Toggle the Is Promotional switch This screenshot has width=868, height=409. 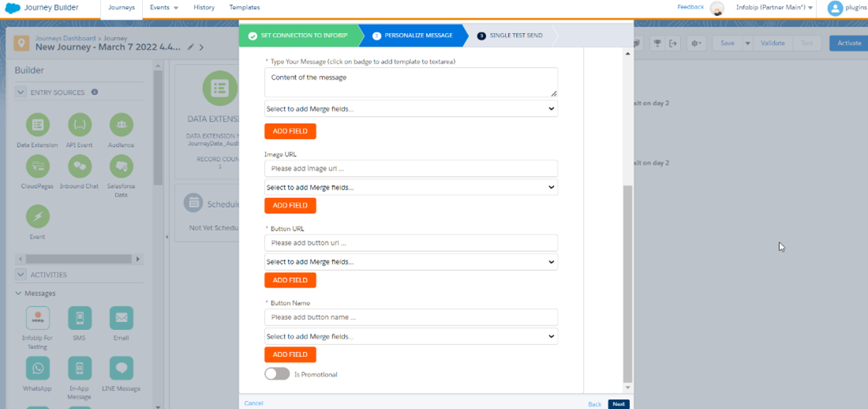[277, 374]
